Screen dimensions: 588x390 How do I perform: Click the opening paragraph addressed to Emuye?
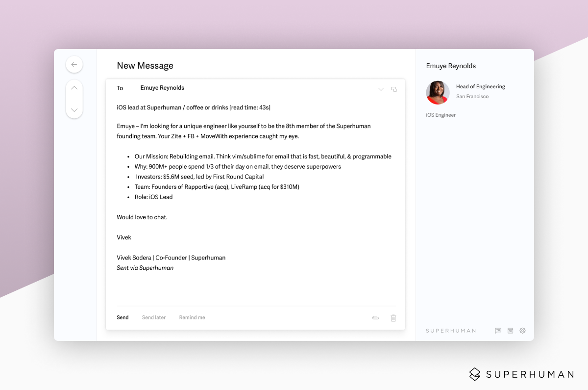(x=244, y=131)
